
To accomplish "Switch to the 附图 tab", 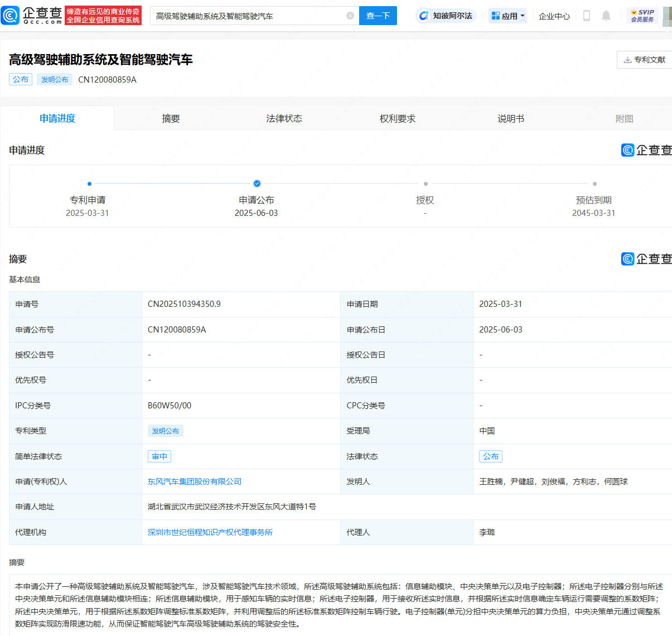I will 624,118.
